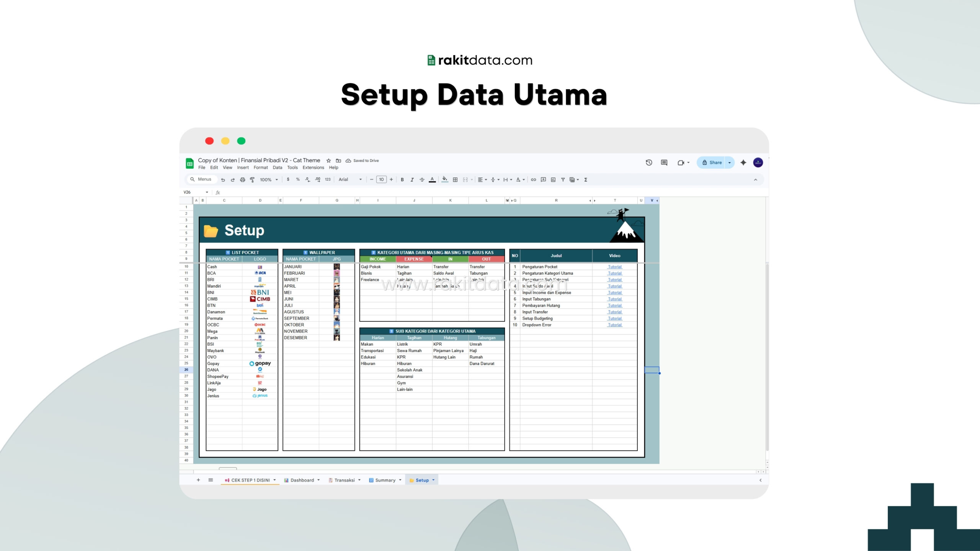Click the move-to-folder icon beside the title
This screenshot has width=980, height=551.
[x=338, y=161]
